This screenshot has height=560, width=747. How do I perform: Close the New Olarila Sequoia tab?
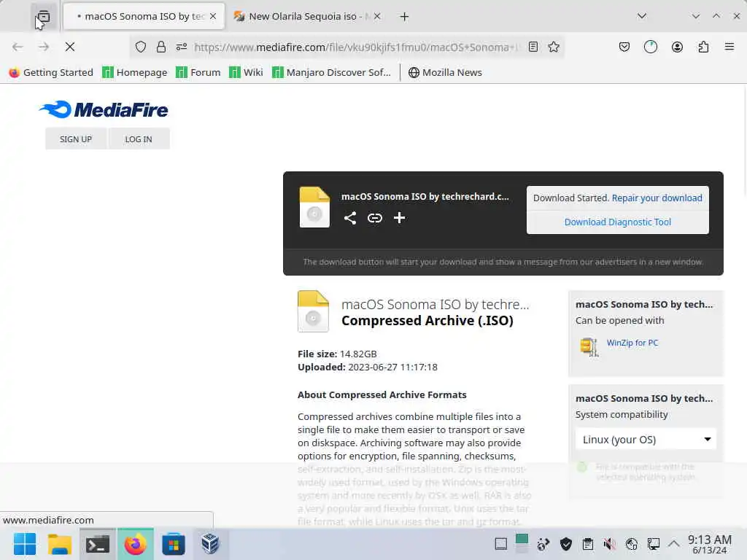click(x=377, y=17)
